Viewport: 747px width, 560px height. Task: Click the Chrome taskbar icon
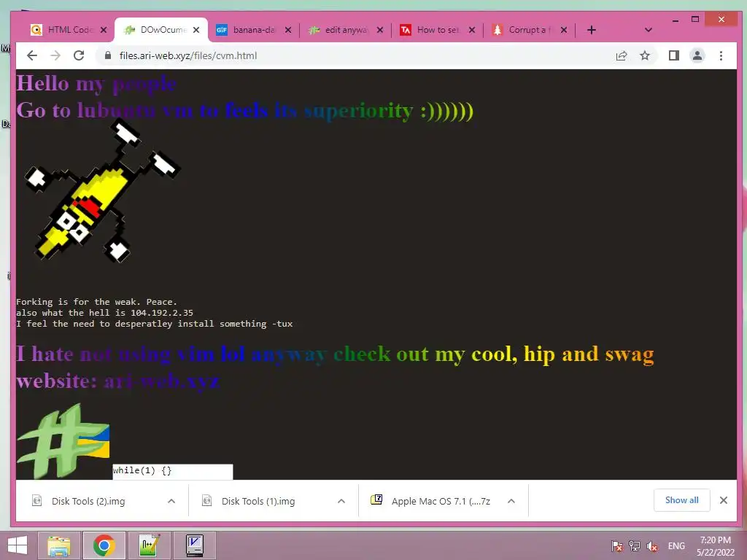(104, 545)
